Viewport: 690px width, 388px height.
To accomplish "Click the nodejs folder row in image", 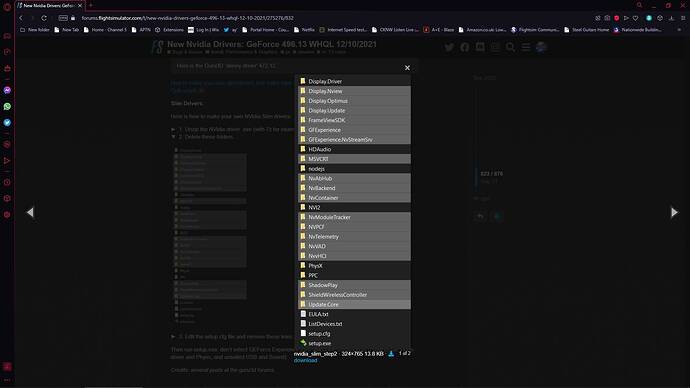I will click(354, 169).
